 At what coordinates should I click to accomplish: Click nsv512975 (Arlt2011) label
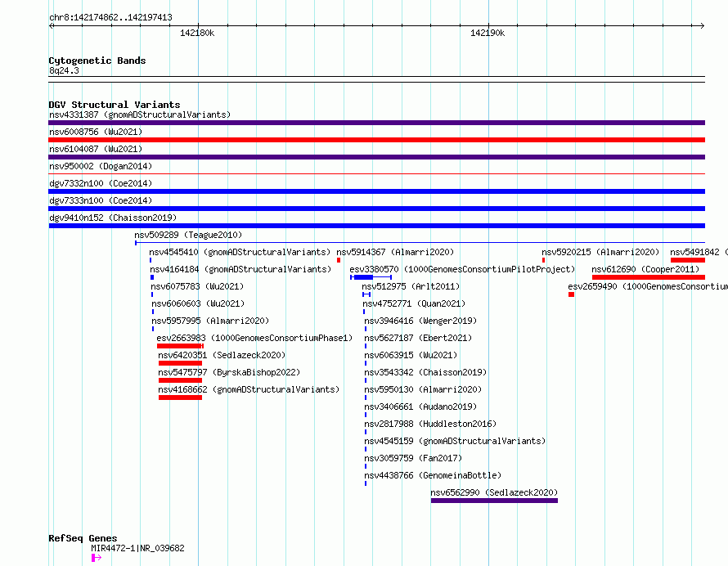click(411, 286)
